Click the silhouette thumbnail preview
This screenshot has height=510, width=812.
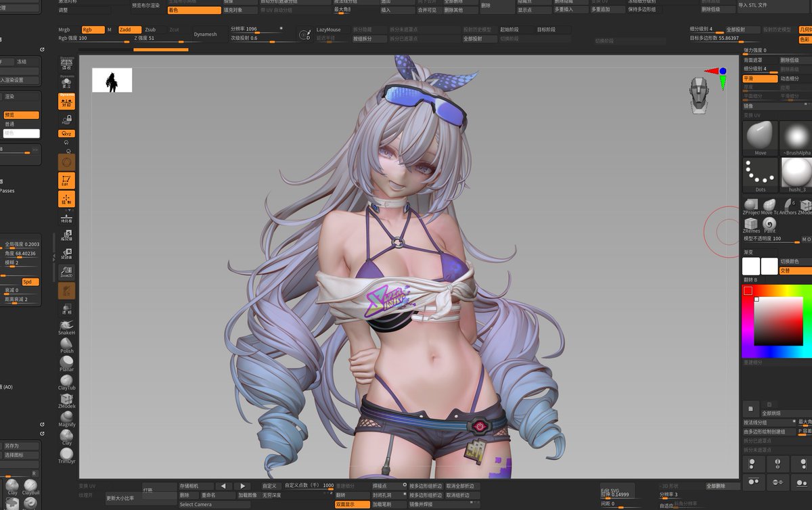pos(112,80)
